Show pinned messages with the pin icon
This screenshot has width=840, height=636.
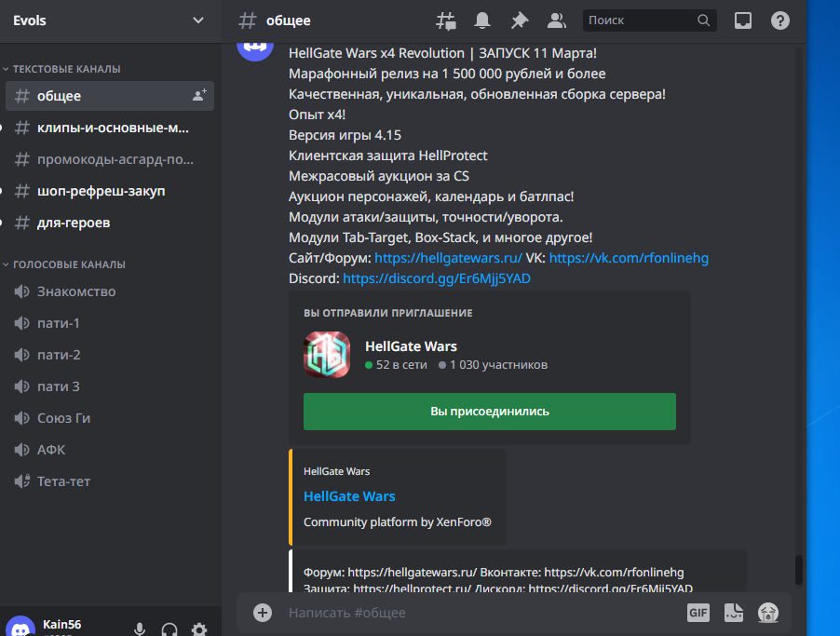(519, 20)
